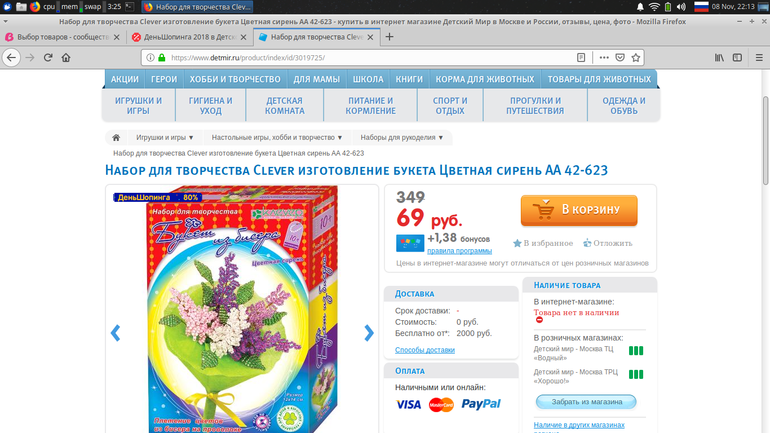Add product with 'В корзину' button

[579, 210]
